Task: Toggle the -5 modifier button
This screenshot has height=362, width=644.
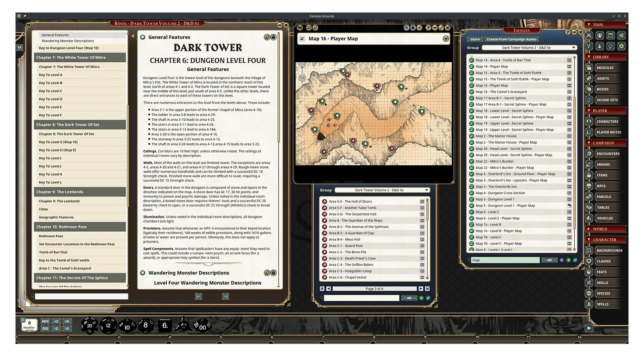Action: point(67,328)
